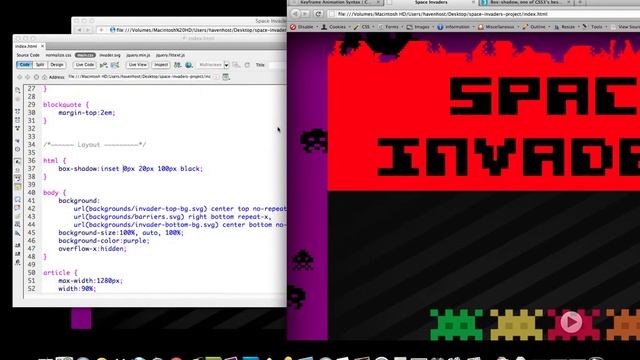
Task: Open new tab with plus button in Firefox
Action: (580, 2)
